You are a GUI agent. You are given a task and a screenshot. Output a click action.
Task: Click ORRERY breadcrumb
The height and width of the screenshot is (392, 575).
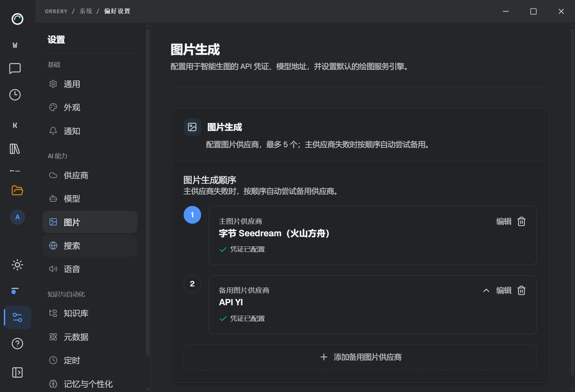click(56, 11)
